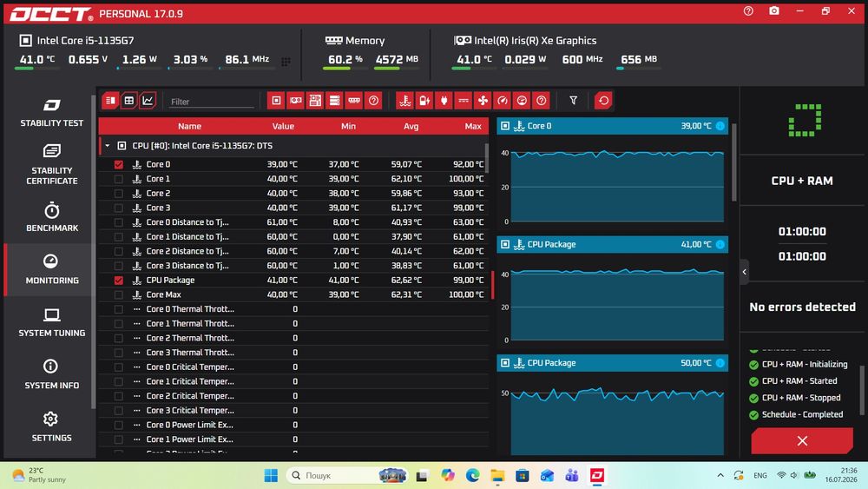Switch to the graphs-only view layout

pos(148,101)
